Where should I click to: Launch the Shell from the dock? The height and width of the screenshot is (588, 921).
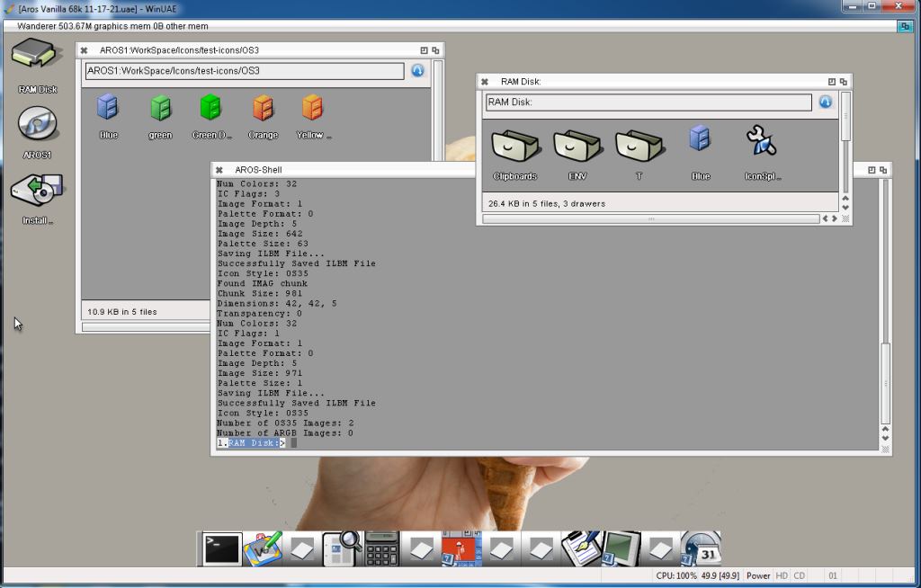click(x=221, y=548)
